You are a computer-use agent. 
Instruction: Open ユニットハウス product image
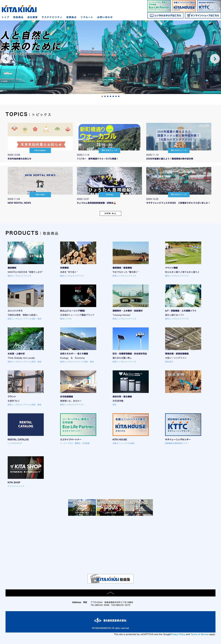coord(25,296)
